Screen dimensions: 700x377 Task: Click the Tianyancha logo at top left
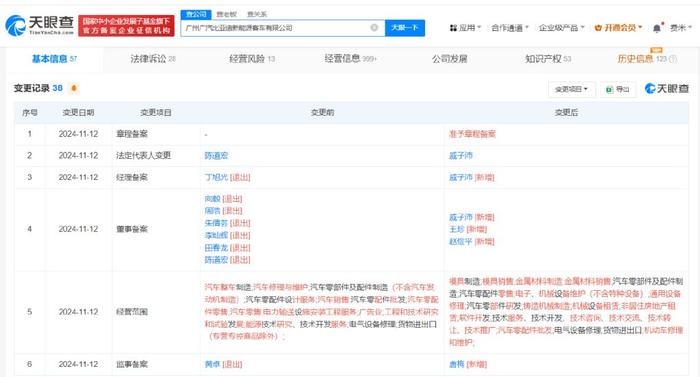click(40, 25)
